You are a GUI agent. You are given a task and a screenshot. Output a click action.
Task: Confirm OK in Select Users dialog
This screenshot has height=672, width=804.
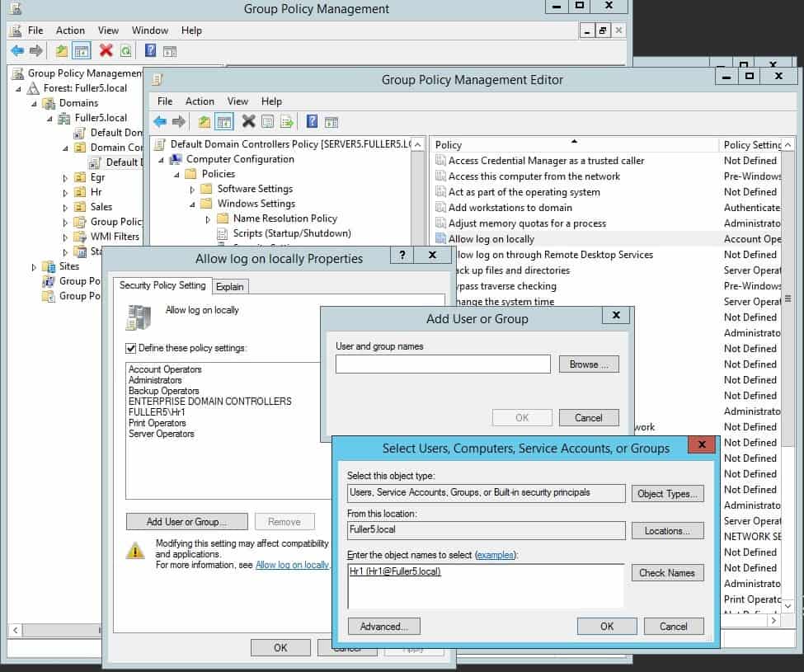607,627
